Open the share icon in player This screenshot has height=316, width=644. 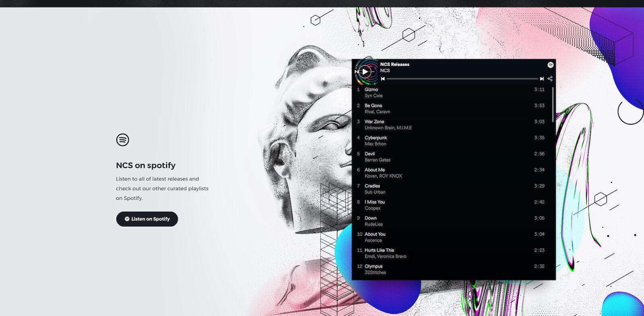click(550, 79)
